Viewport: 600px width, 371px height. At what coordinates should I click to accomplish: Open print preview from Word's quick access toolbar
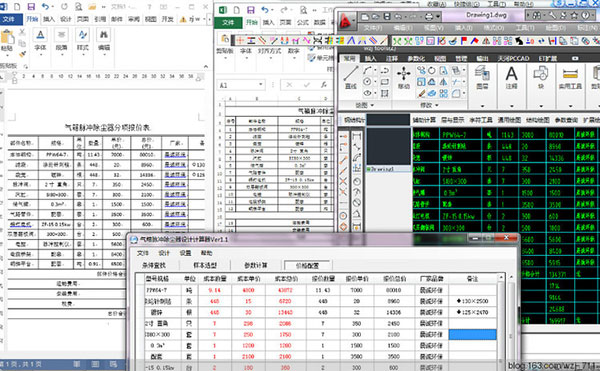pos(78,7)
